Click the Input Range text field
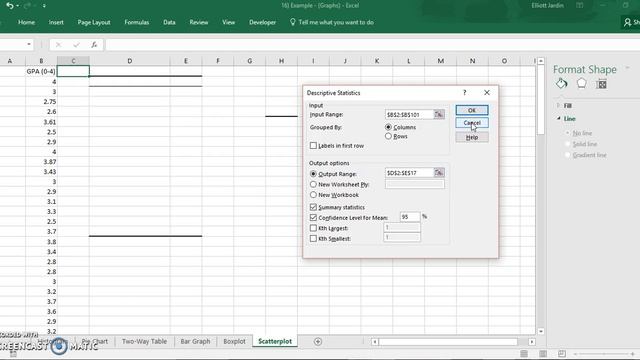640x360 pixels. pyautogui.click(x=409, y=115)
